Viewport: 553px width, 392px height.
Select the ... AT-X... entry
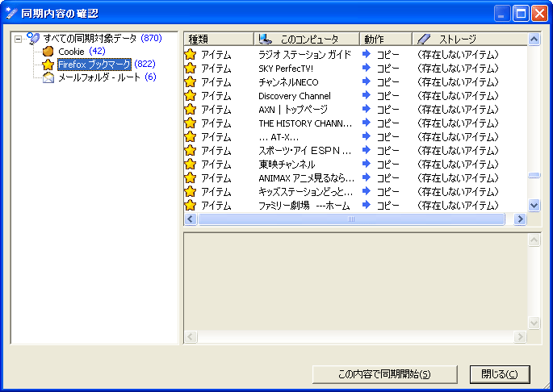(279, 137)
